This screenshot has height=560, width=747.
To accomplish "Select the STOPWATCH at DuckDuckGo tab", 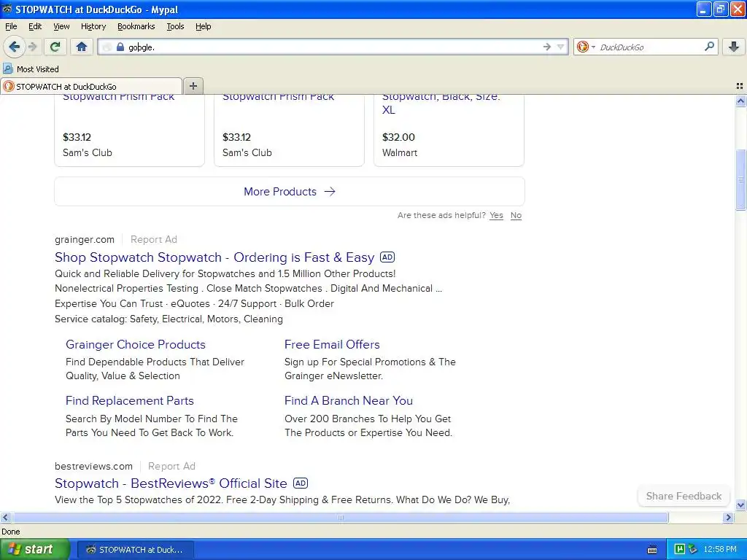I will point(91,86).
